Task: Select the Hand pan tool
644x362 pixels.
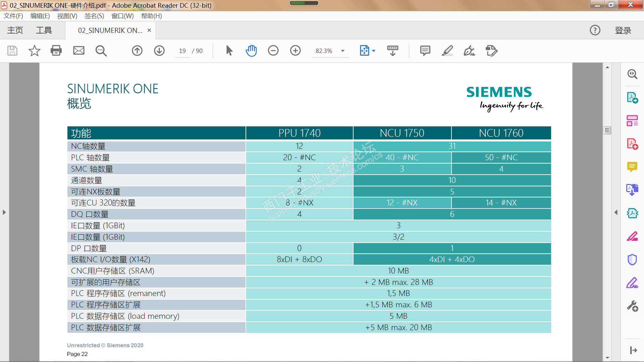Action: (251, 51)
